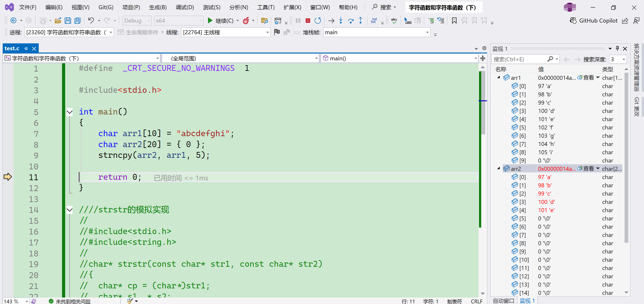Click the Step Into icon

tap(341, 21)
